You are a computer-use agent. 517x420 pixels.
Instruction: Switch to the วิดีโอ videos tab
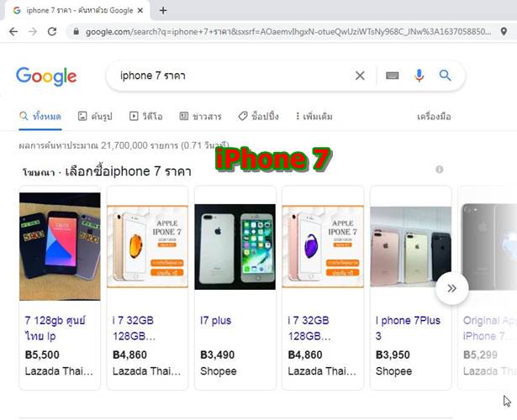click(x=145, y=116)
